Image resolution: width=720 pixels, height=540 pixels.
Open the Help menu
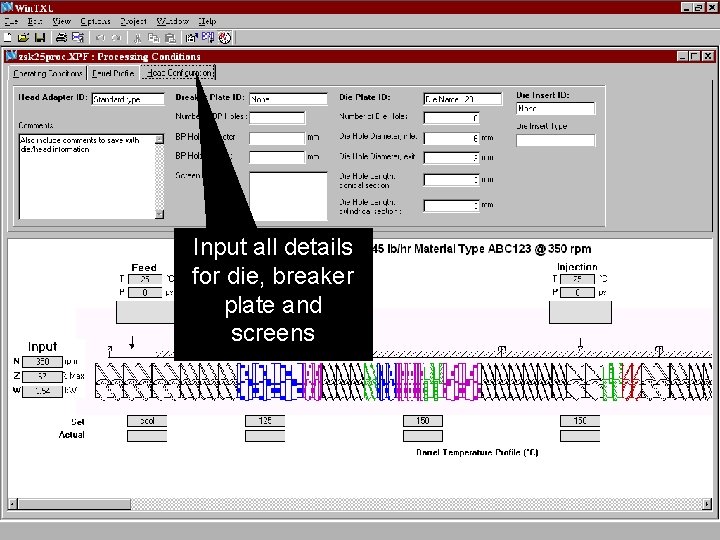208,21
